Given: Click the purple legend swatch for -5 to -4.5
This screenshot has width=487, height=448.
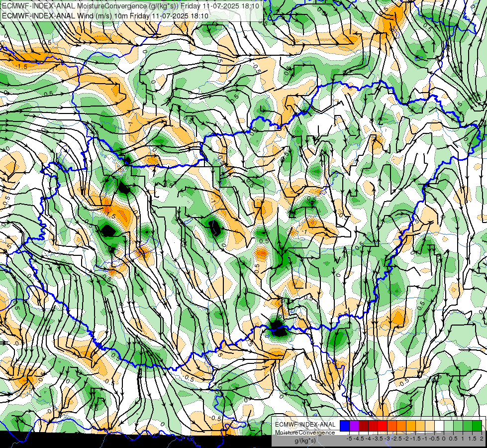Looking at the screenshot, I should [354, 426].
